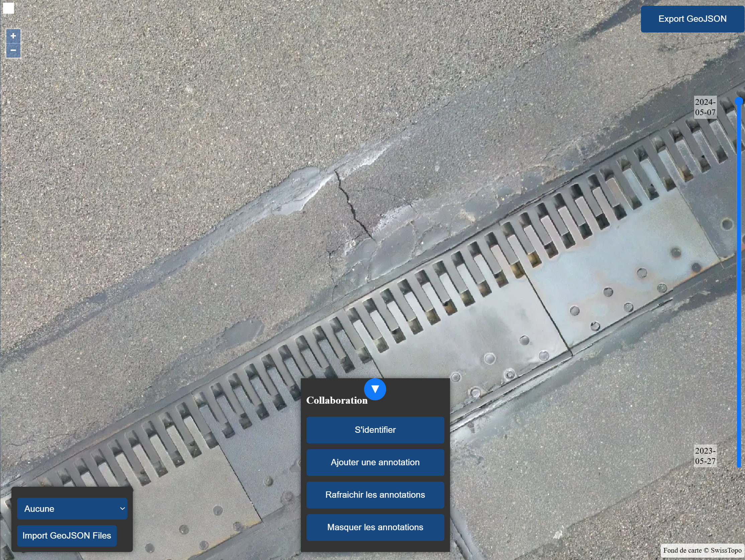Click the middle of the vertical date slider track
This screenshot has width=745, height=560.
click(x=739, y=285)
